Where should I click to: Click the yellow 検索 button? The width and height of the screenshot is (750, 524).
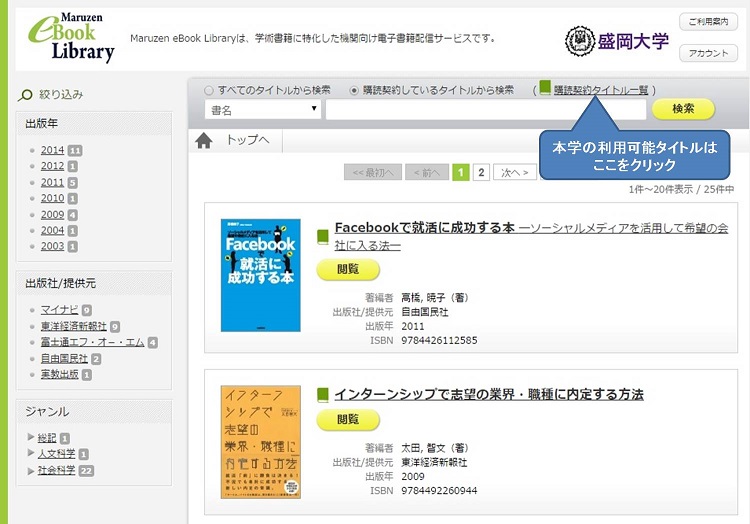click(x=683, y=109)
